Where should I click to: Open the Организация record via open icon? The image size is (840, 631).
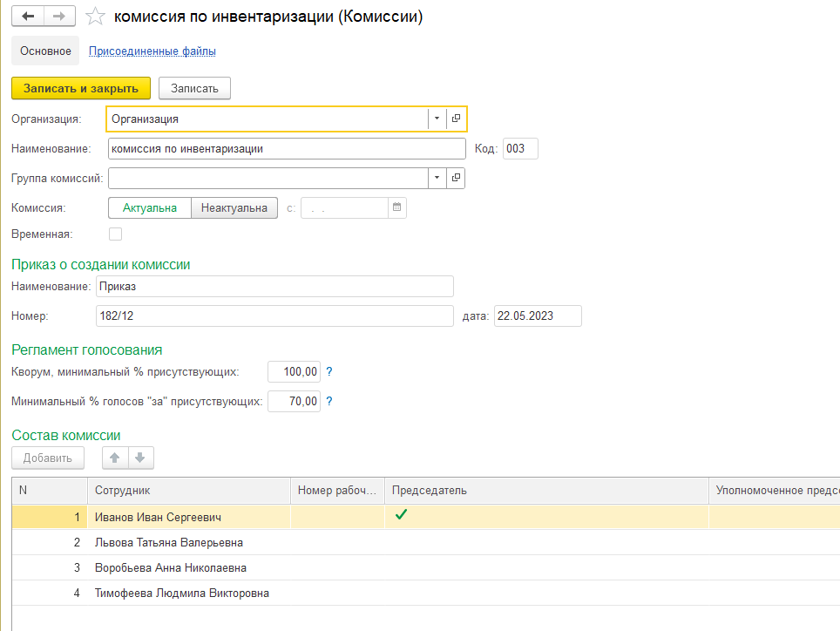[456, 119]
